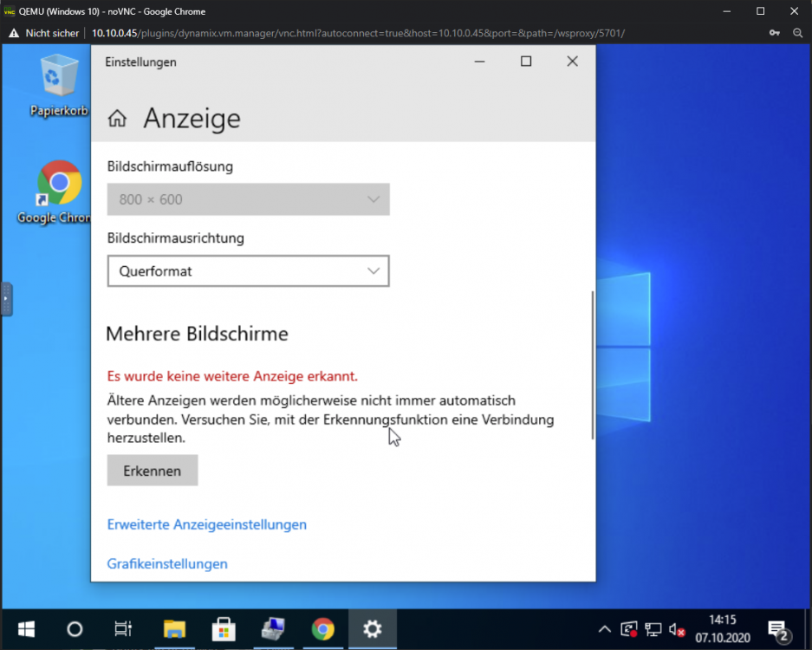The width and height of the screenshot is (812, 650).
Task: Open noVNC side control panel handle
Action: [6, 299]
